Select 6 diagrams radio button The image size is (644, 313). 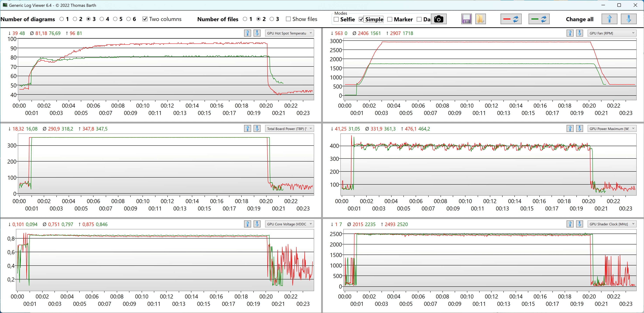(129, 19)
